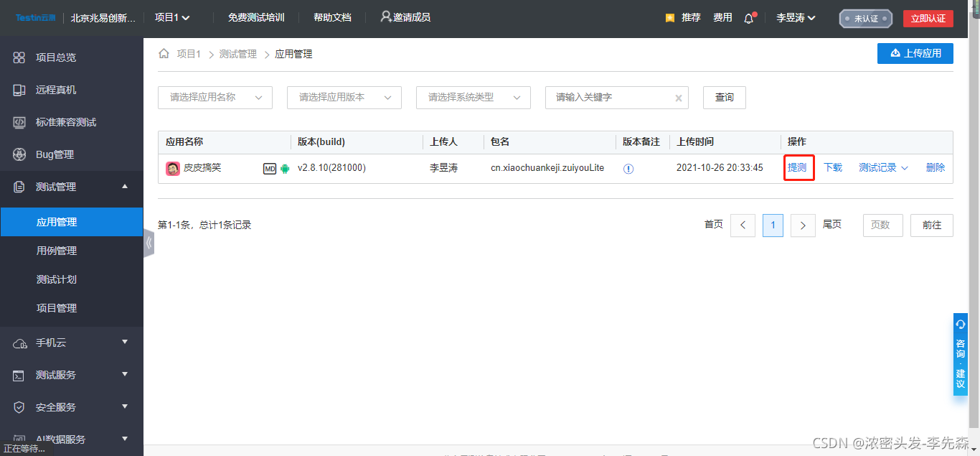Screen dimensions: 980x456
Task: Click the 测试服务 terminal icon
Action: 19,376
